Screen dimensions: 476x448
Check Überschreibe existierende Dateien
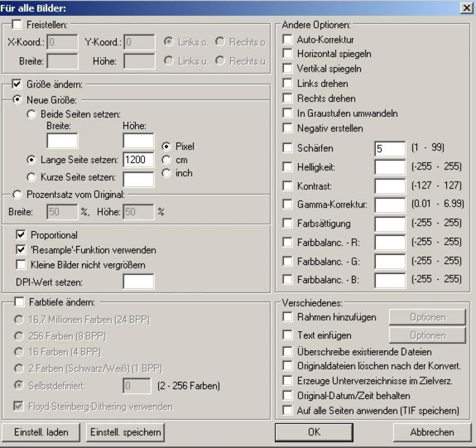point(288,351)
